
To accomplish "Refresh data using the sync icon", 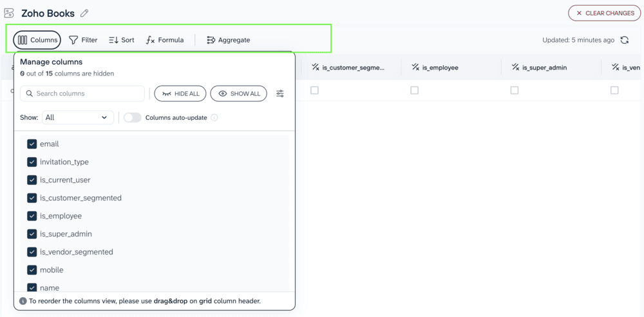I will pyautogui.click(x=624, y=40).
